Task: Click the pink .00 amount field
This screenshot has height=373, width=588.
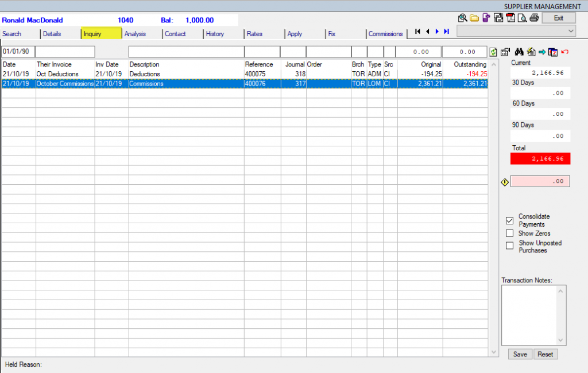Action: [540, 181]
